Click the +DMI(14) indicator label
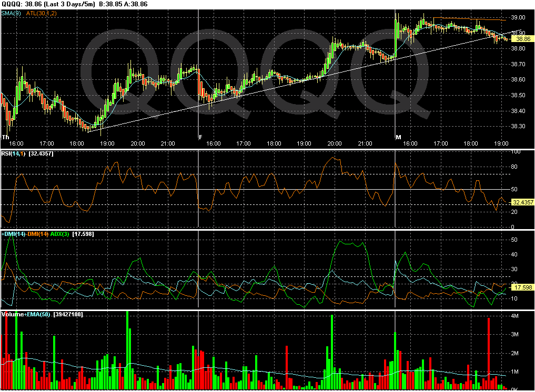 (x=13, y=234)
